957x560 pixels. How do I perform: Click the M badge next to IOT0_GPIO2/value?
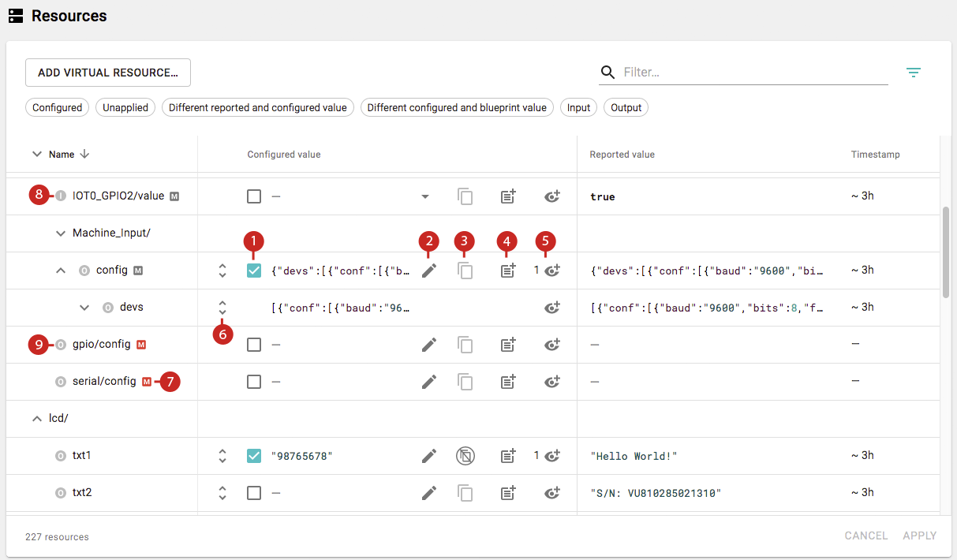pyautogui.click(x=174, y=196)
